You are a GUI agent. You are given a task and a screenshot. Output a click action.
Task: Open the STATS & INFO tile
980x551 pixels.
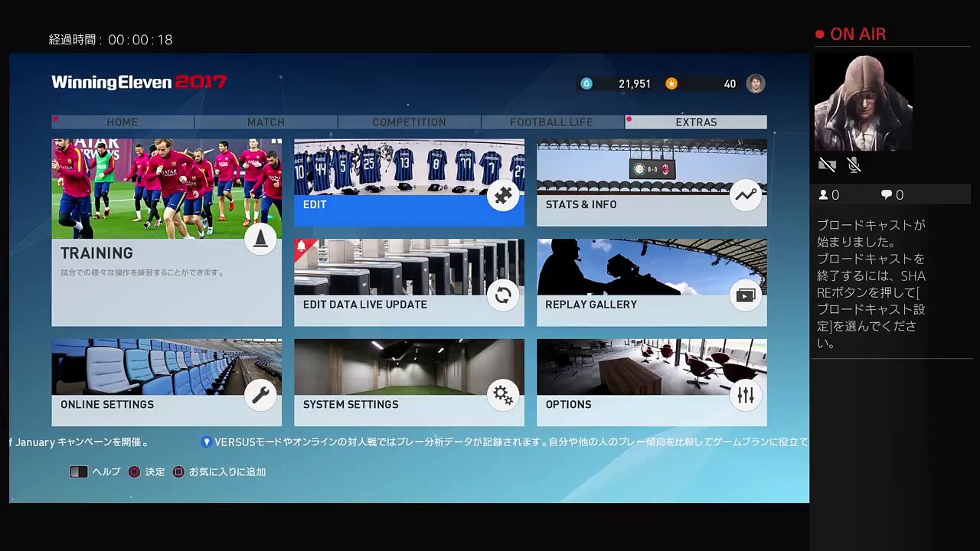(x=652, y=183)
